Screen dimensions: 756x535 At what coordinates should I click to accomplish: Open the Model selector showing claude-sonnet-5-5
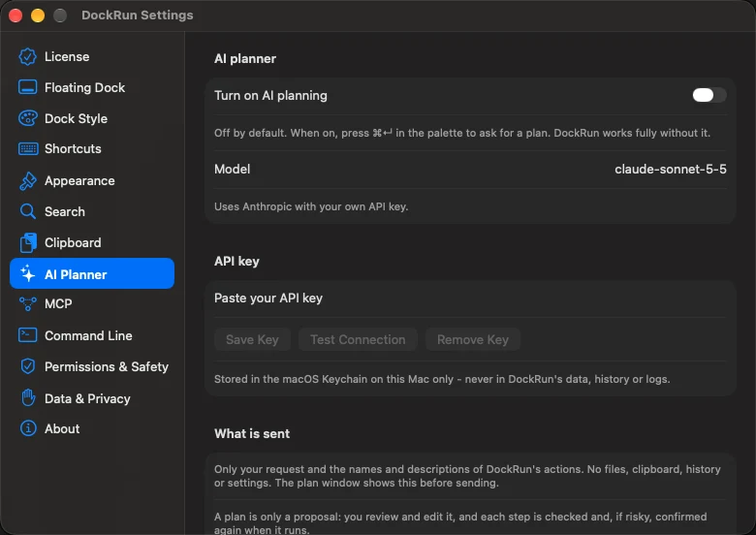[x=670, y=170]
